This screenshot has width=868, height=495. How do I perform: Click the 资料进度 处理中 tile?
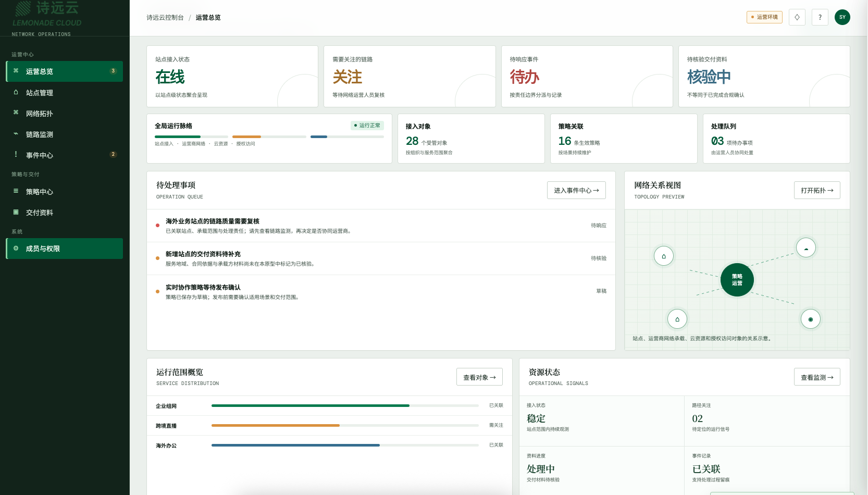tap(602, 471)
